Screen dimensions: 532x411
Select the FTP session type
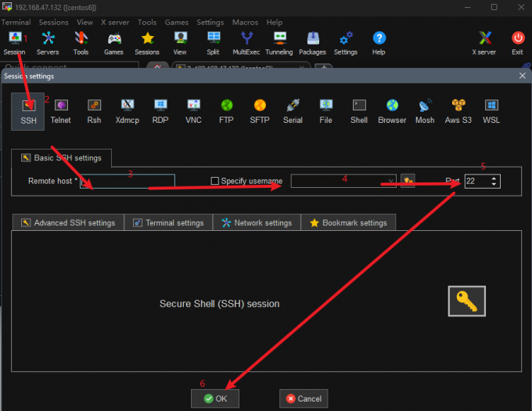(226, 111)
